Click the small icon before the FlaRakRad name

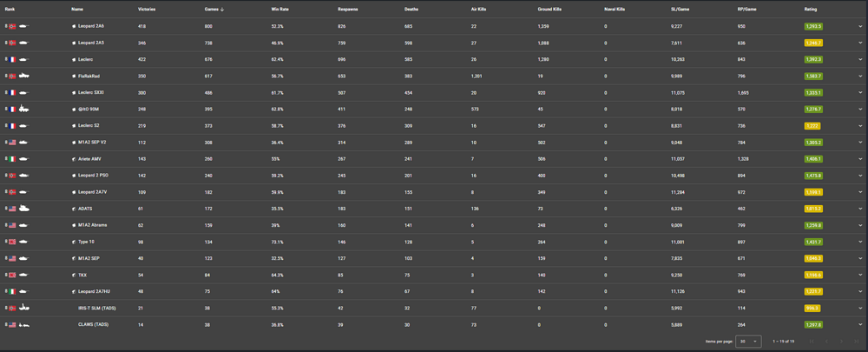pyautogui.click(x=74, y=76)
